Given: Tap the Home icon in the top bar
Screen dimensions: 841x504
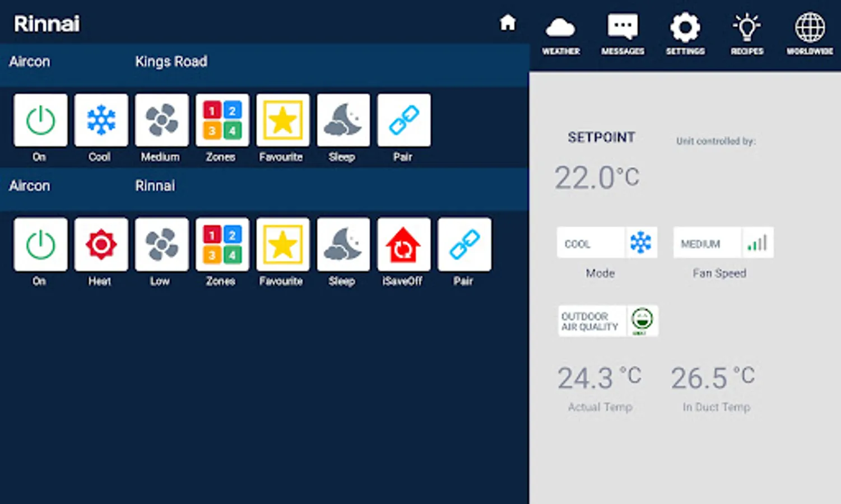Looking at the screenshot, I should click(x=508, y=23).
